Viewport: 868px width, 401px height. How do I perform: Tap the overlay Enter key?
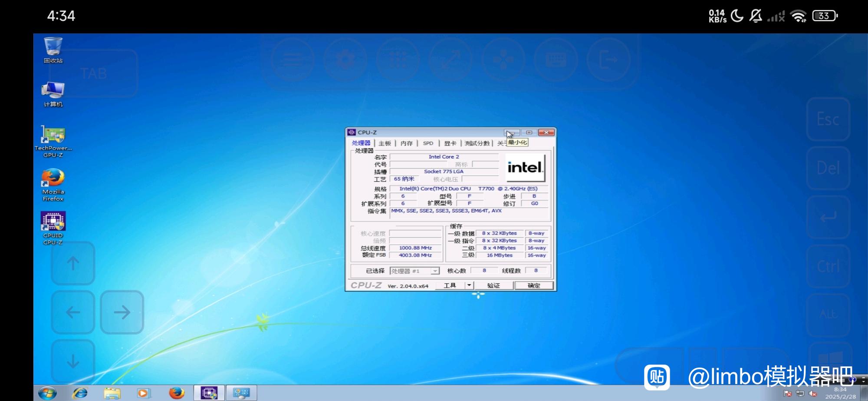click(x=828, y=217)
